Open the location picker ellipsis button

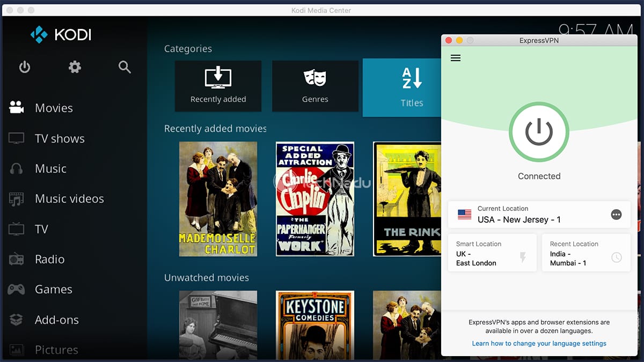click(616, 215)
